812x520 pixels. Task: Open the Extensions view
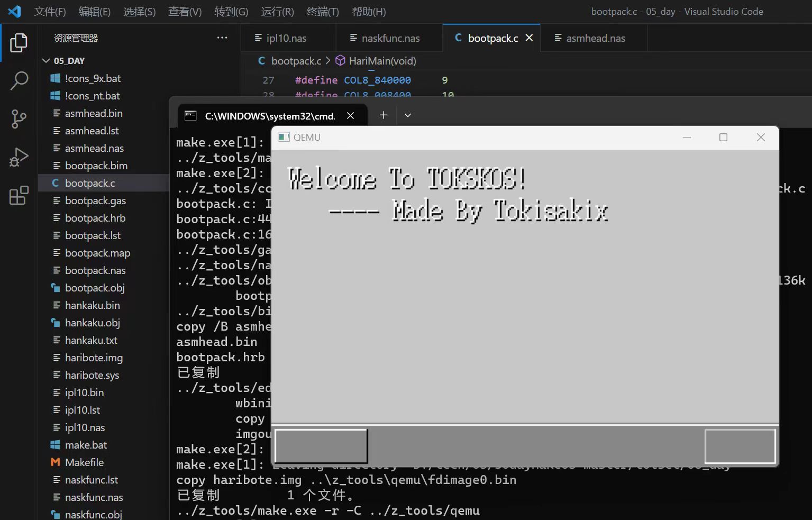pyautogui.click(x=19, y=195)
